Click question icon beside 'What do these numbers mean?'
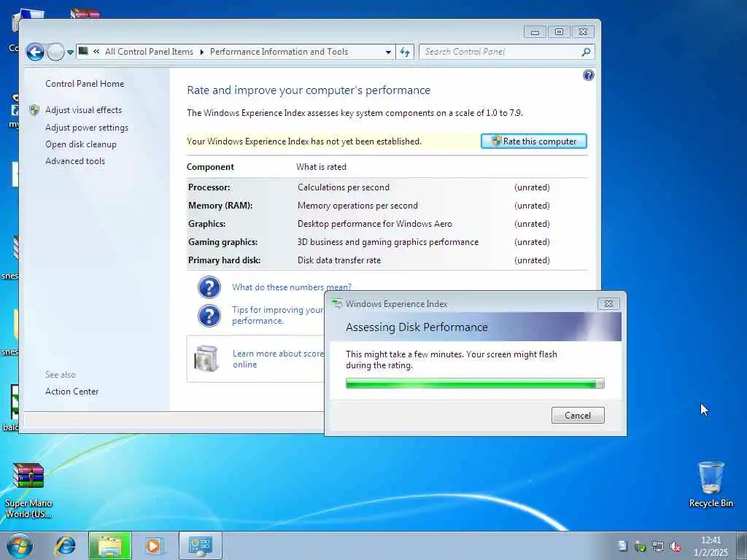This screenshot has height=560, width=747. (x=209, y=287)
